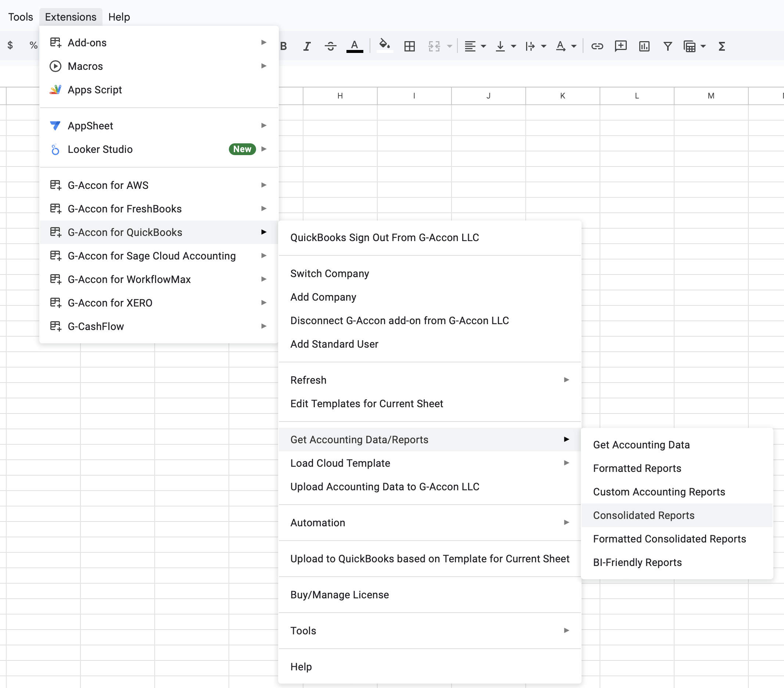784x688 pixels.
Task: Format as percent icon
Action: point(33,45)
